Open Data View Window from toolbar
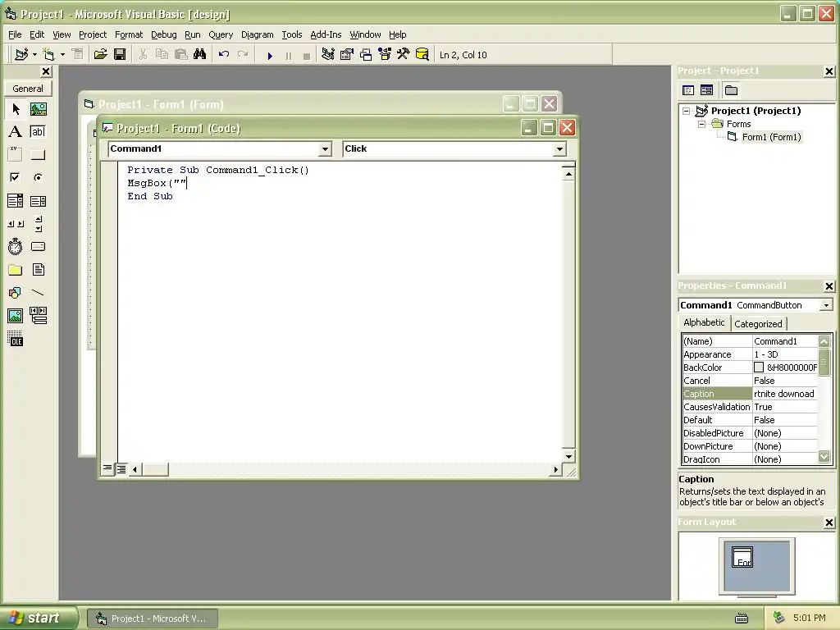840x630 pixels. (422, 55)
